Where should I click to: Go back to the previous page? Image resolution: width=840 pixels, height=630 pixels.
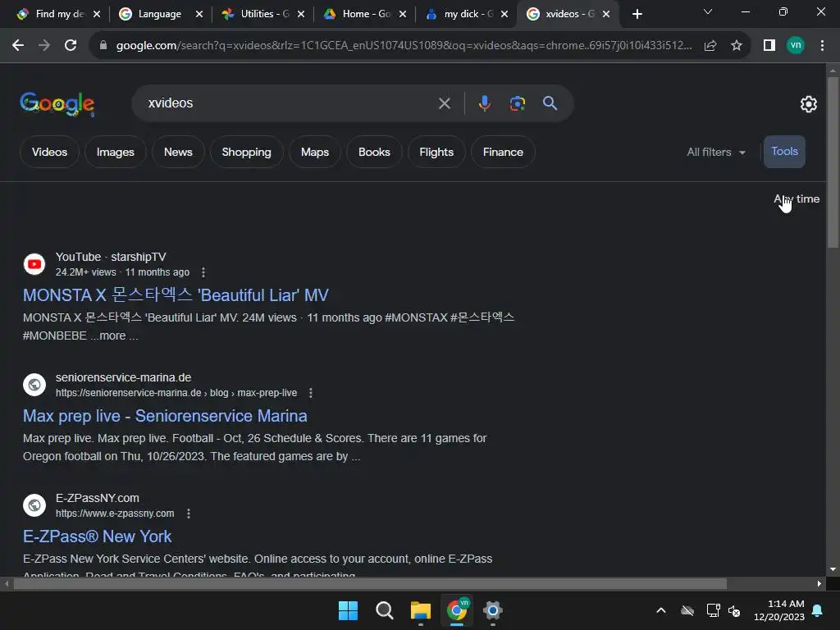[x=18, y=46]
